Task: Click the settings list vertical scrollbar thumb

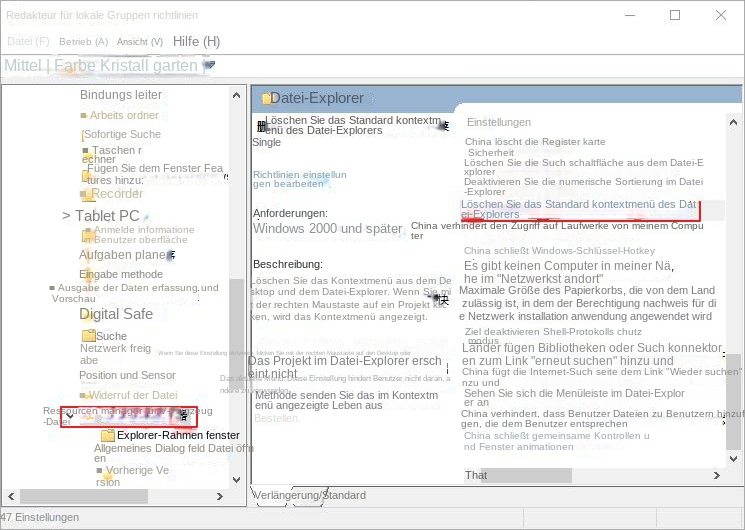Action: point(733,402)
